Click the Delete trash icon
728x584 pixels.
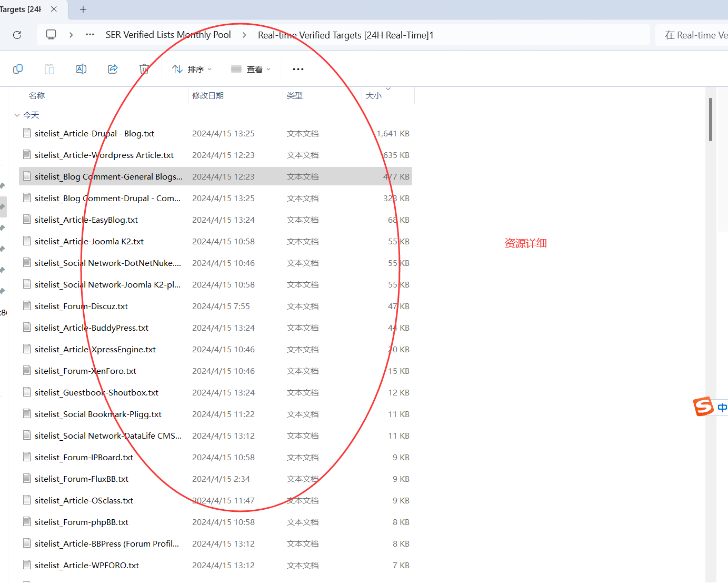(x=144, y=69)
